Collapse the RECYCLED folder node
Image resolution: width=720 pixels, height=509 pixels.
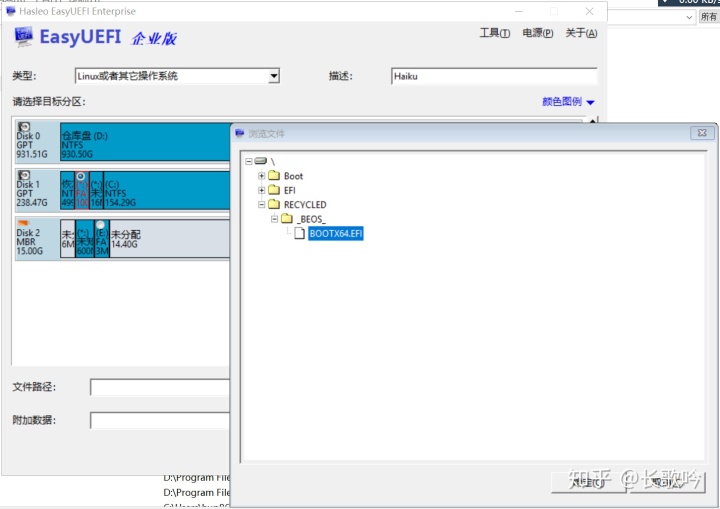click(261, 204)
